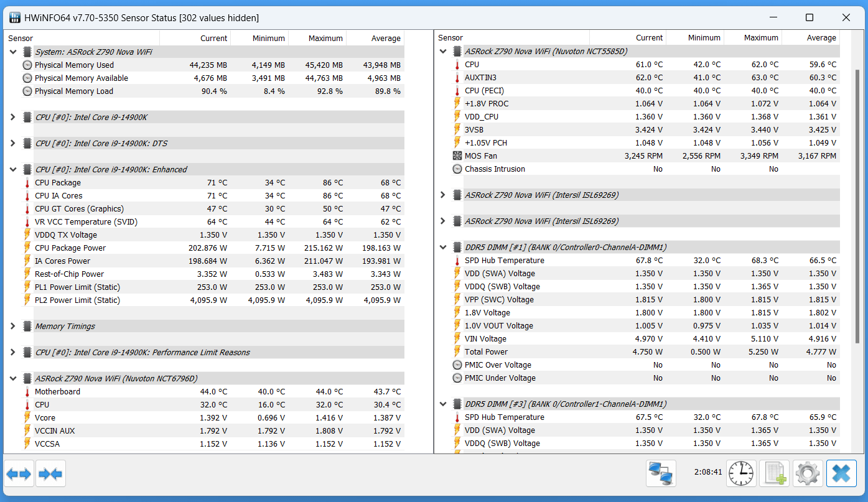Click the thermometer icon beside CPU Package
Image resolution: width=868 pixels, height=502 pixels.
27,183
